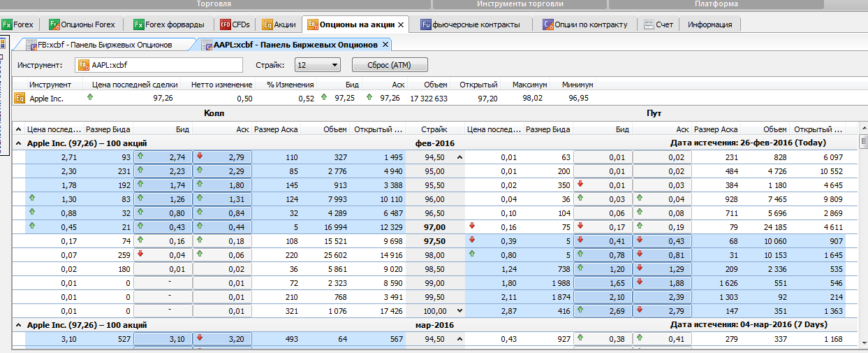Click put ask 2,39 at strike 99,50
Screen dimensions: 868x353
(x=663, y=297)
